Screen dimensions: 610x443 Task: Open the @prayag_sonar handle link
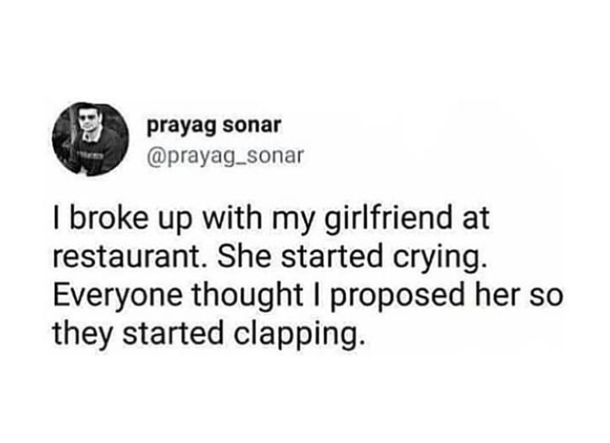click(x=224, y=156)
